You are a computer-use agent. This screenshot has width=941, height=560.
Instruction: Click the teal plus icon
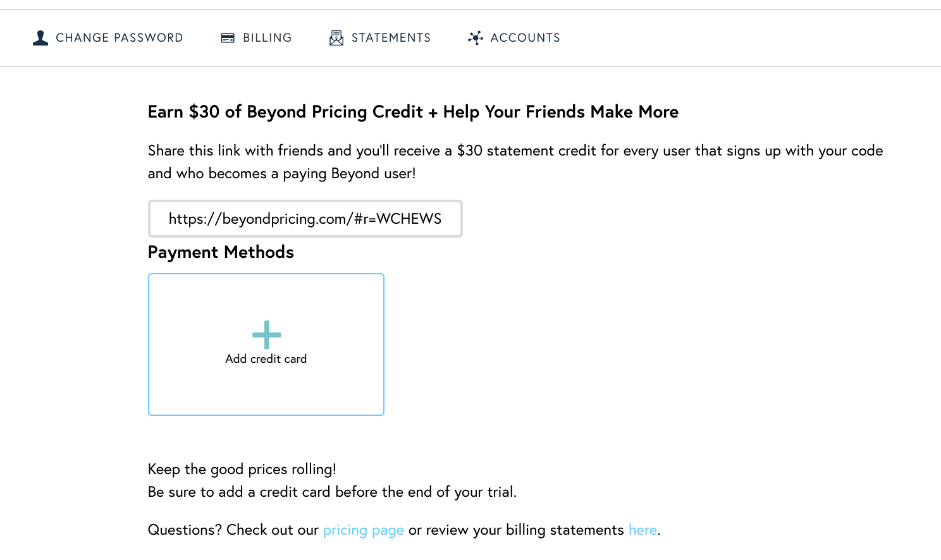click(266, 335)
